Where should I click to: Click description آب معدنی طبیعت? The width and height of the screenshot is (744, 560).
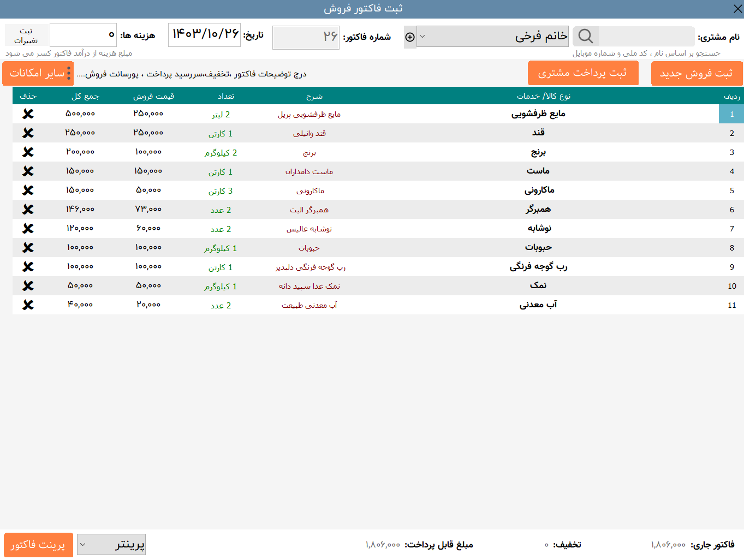309,306
